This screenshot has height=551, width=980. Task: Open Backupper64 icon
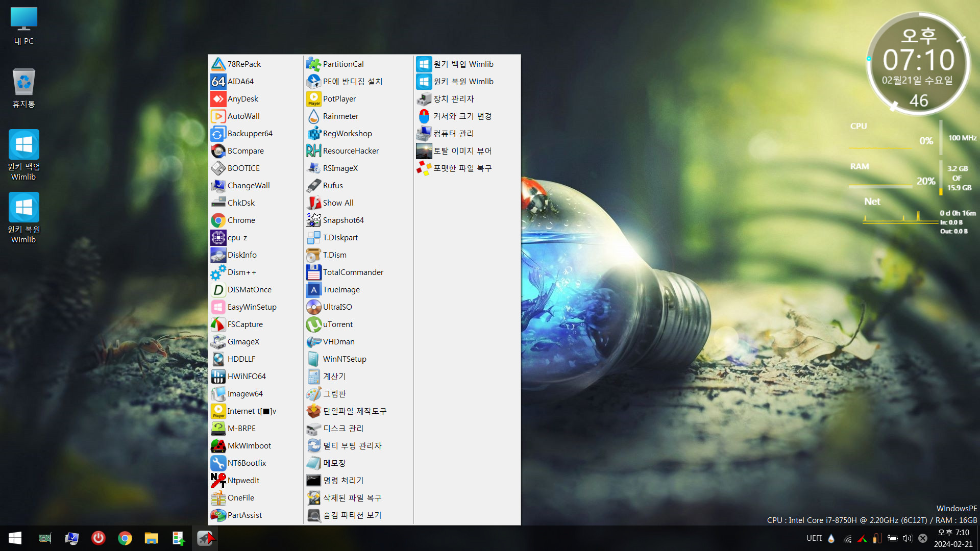[218, 134]
